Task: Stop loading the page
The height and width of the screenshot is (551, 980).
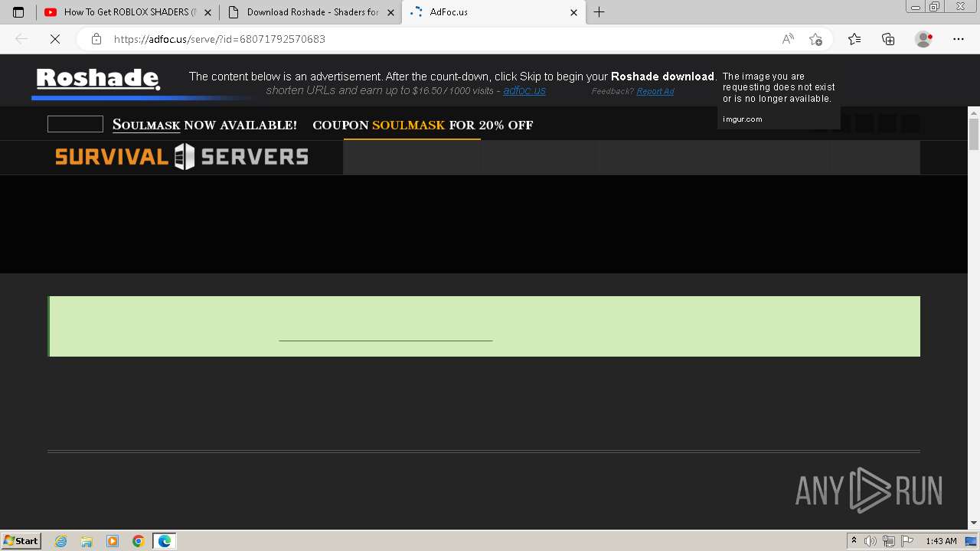Action: pos(55,39)
